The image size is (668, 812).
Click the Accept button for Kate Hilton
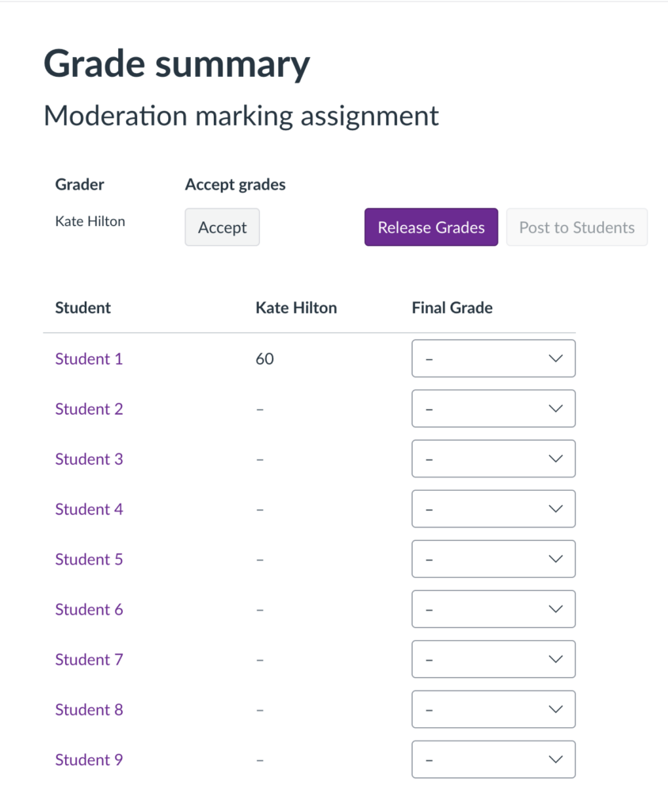(222, 227)
